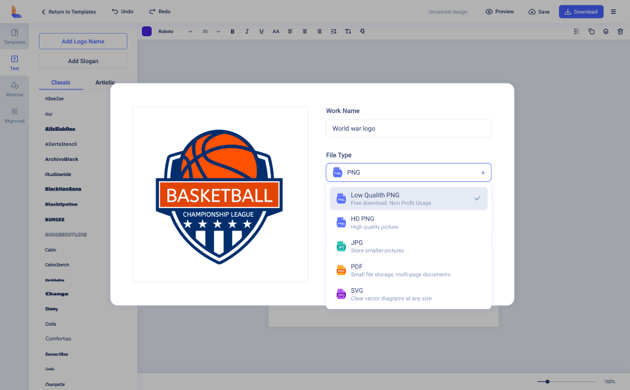Screen dimensions: 630x390
Task: Open the font size dropdown showing 30
Action: pos(211,31)
